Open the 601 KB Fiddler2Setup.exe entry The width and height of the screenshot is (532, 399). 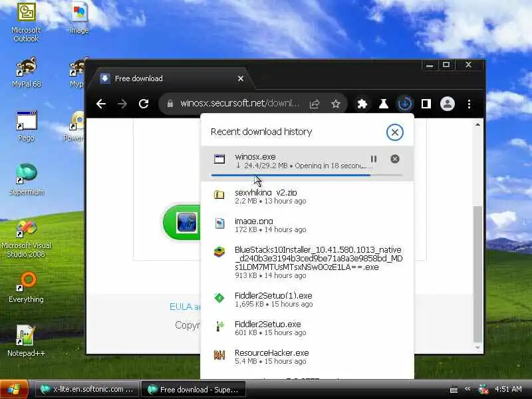pos(307,328)
